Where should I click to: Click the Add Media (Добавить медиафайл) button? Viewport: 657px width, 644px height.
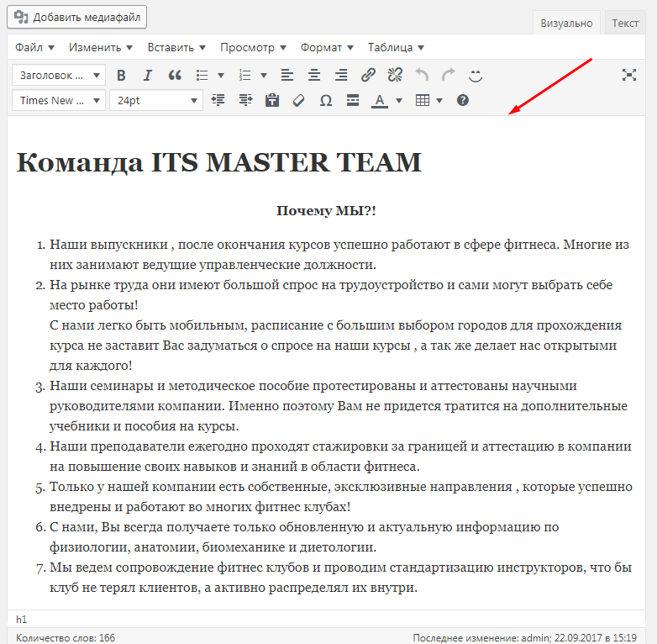pyautogui.click(x=77, y=17)
